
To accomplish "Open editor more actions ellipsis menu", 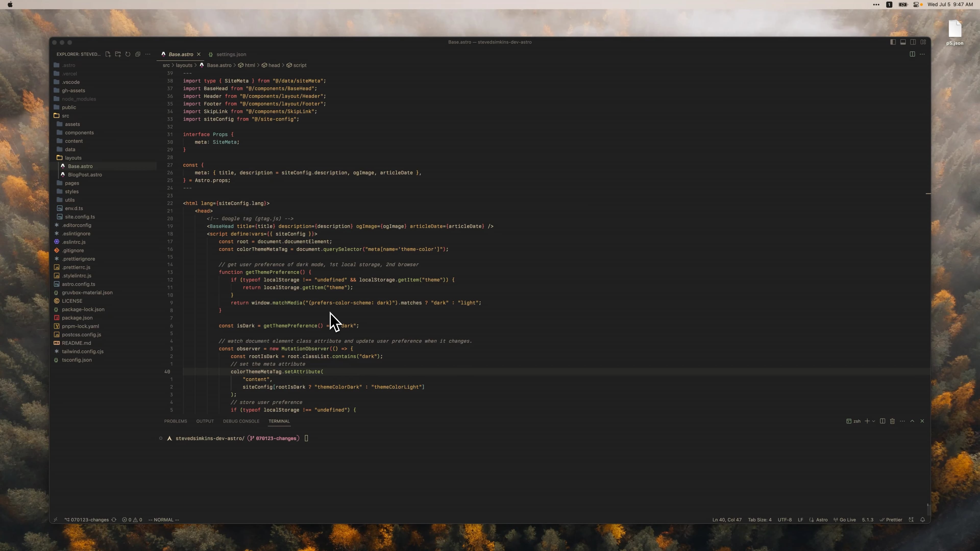I will pos(923,54).
